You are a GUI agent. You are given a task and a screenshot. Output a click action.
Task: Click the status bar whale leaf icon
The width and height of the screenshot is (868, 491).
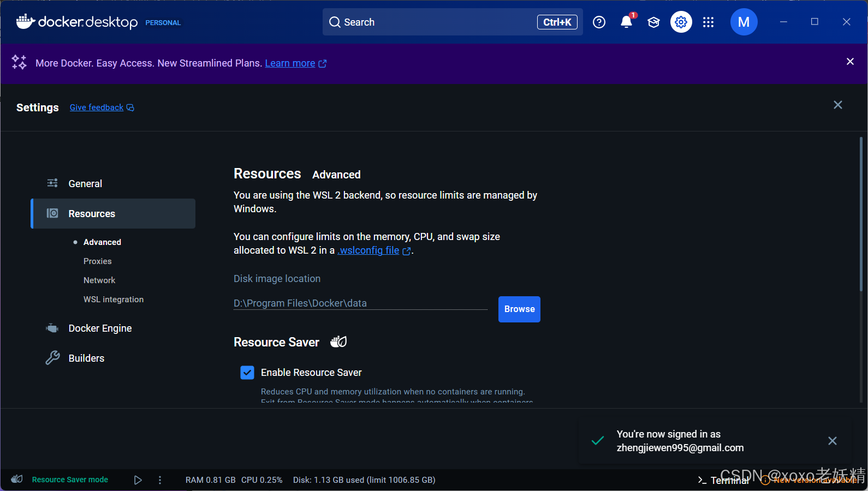point(17,479)
